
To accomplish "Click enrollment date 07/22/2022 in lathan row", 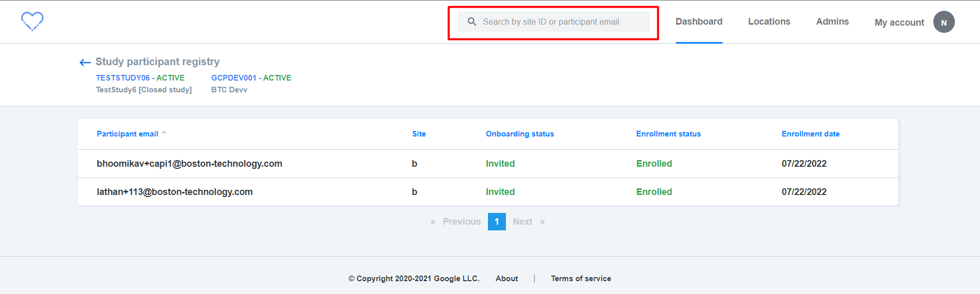I will tap(804, 192).
